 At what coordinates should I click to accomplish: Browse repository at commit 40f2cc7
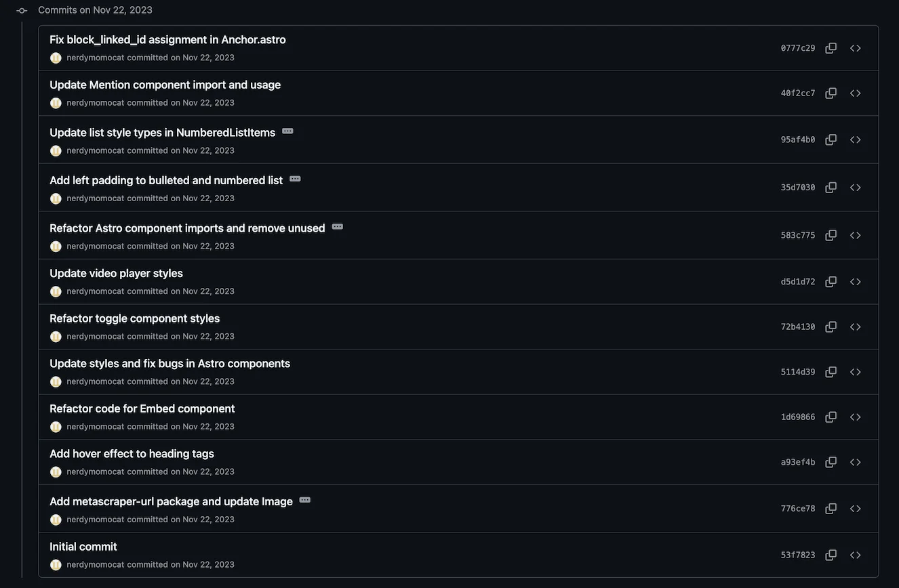[x=856, y=93]
